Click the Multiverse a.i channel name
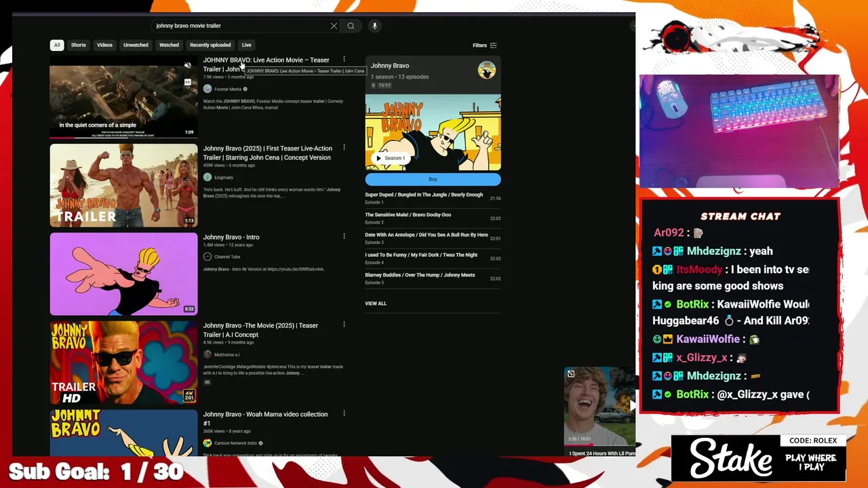868x488 pixels. (226, 354)
